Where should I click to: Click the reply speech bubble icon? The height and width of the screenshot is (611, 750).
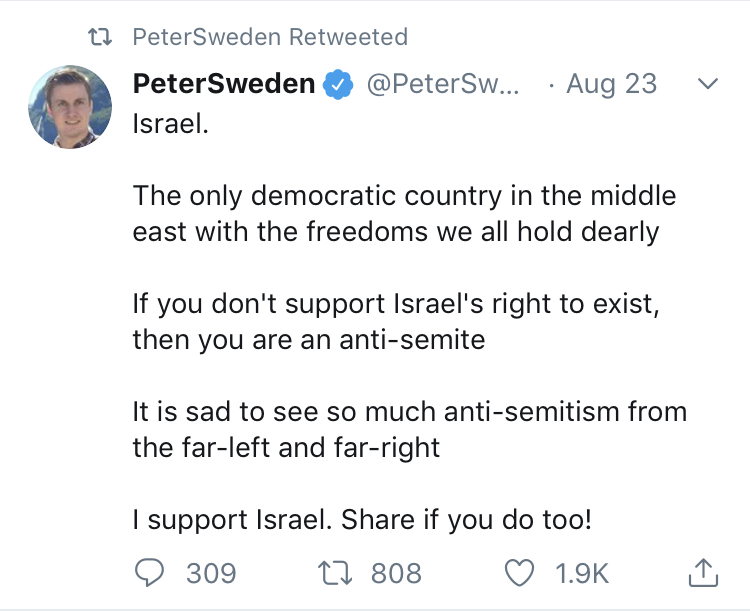coord(151,572)
